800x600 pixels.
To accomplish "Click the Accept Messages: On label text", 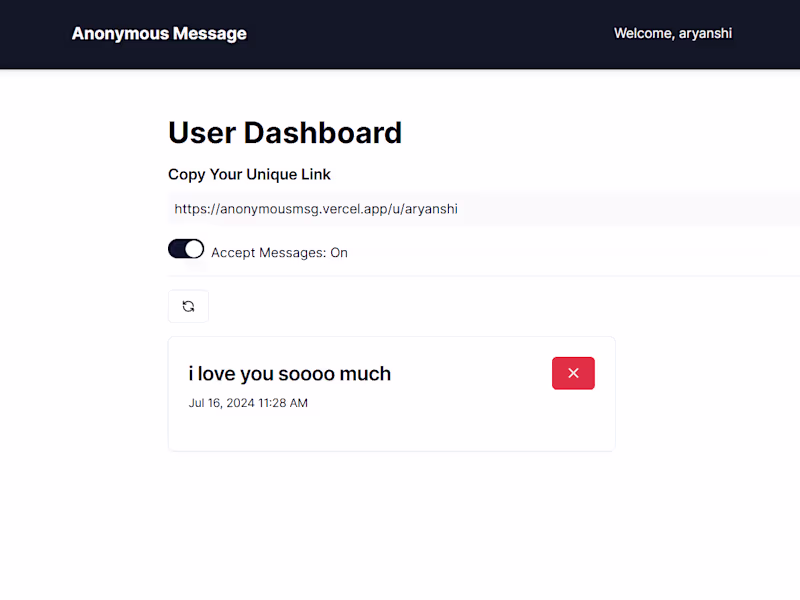I will point(279,252).
